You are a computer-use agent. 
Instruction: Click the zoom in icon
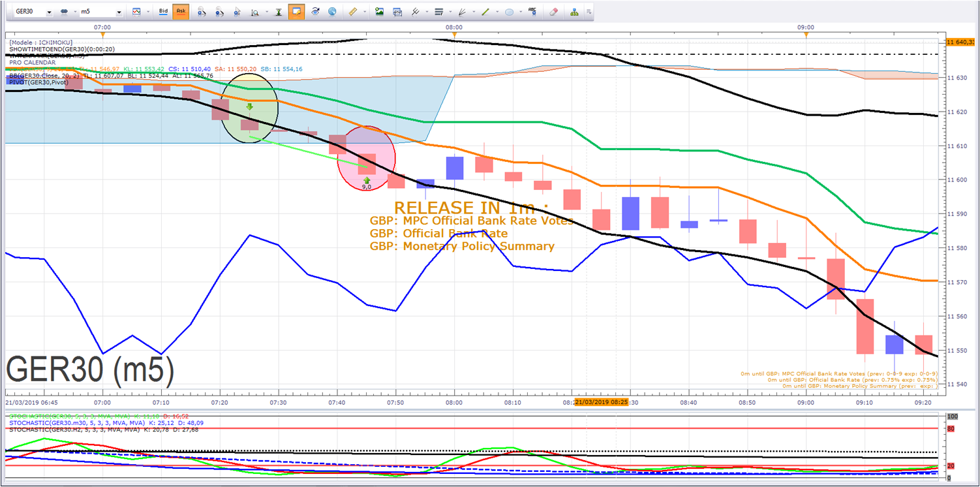(x=202, y=12)
